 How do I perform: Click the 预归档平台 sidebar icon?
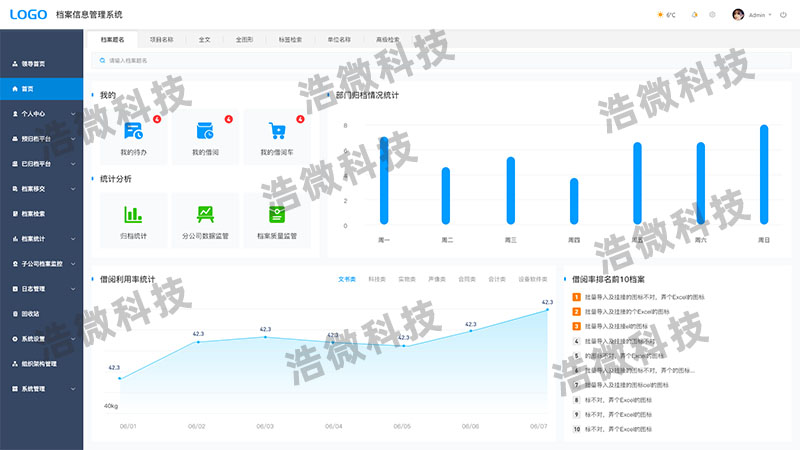[x=15, y=139]
